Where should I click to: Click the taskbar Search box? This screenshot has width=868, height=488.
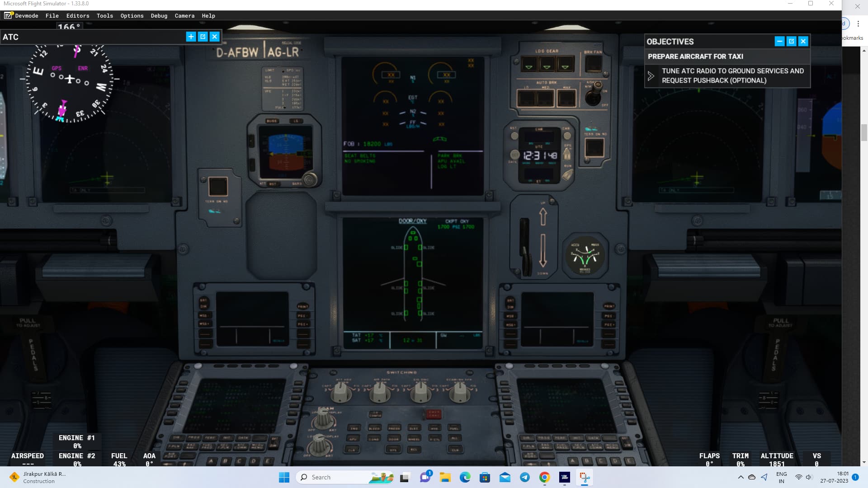pyautogui.click(x=345, y=477)
